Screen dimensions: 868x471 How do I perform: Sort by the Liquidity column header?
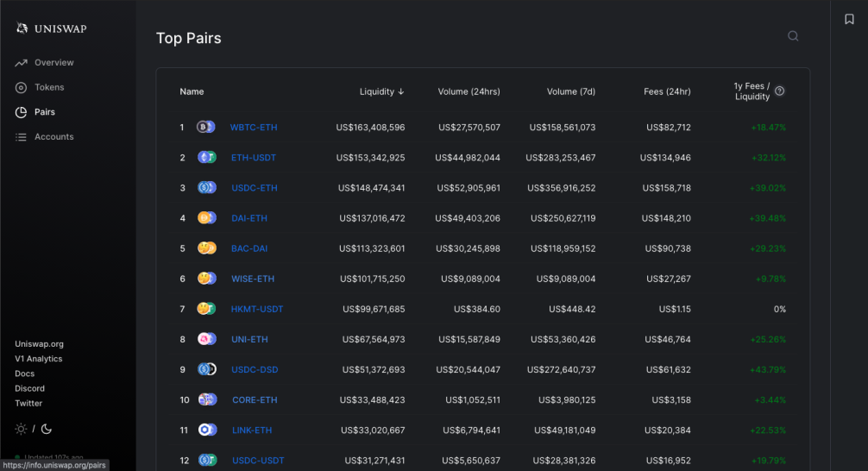382,91
